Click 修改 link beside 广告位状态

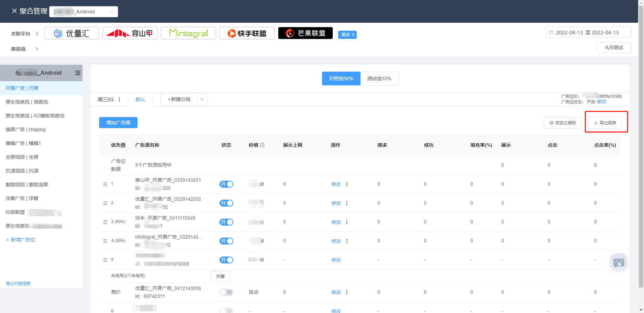pos(602,102)
